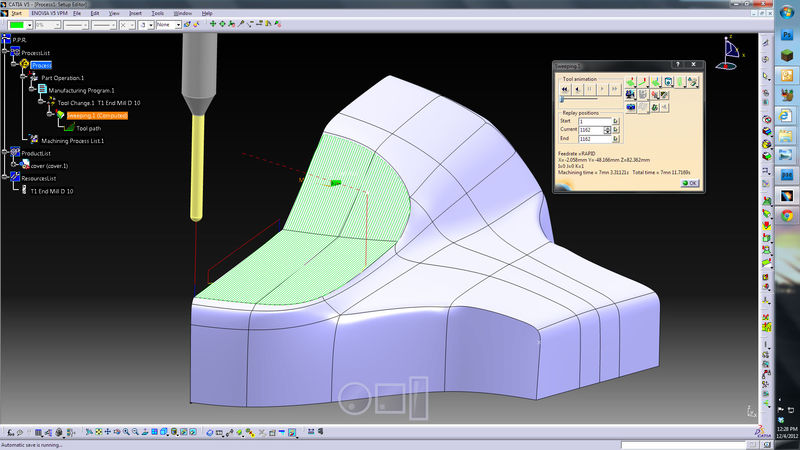
Task: Open Google Chrome from the Windows taskbar
Action: pos(786,216)
